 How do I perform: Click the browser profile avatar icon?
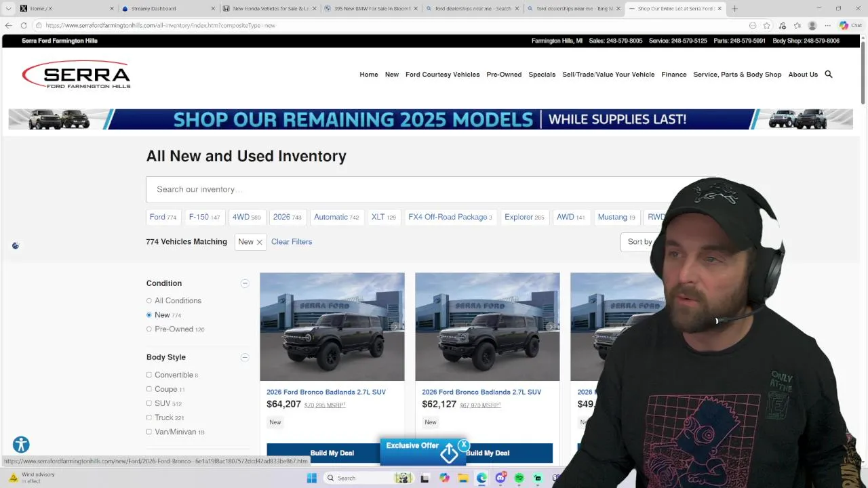pos(812,25)
